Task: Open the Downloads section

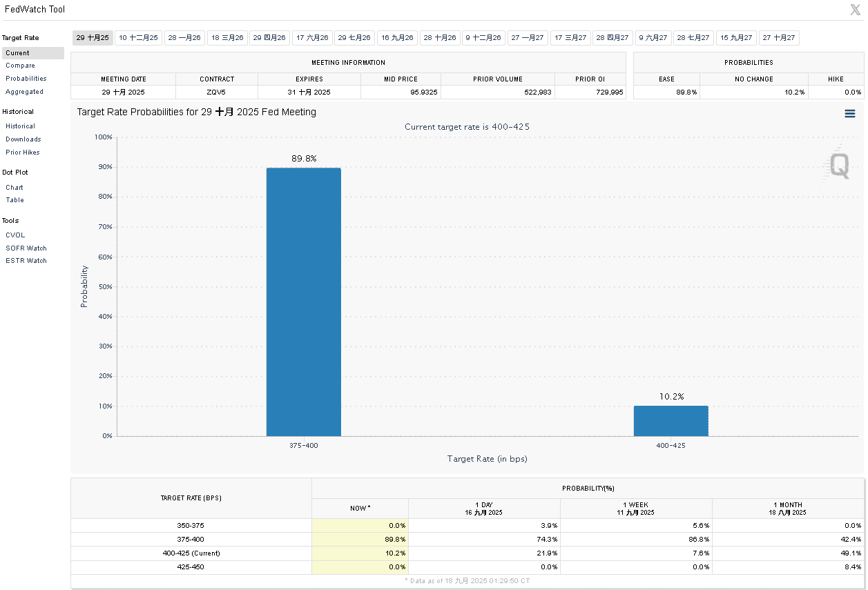Action: 23,139
